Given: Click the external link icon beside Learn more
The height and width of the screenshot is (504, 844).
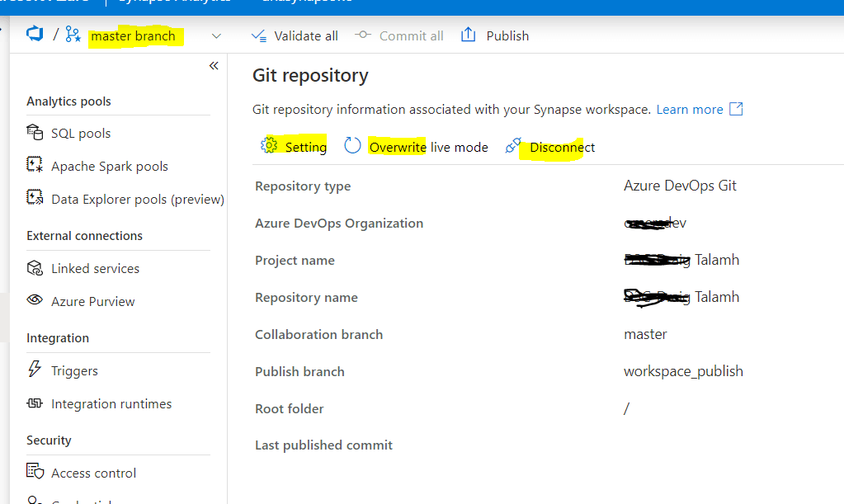Looking at the screenshot, I should [736, 109].
